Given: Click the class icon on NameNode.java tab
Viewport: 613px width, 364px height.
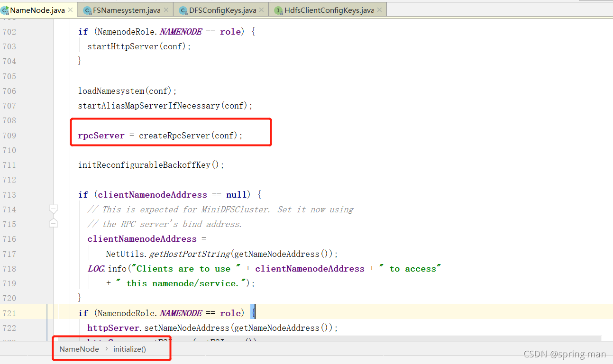Looking at the screenshot, I should [x=5, y=10].
